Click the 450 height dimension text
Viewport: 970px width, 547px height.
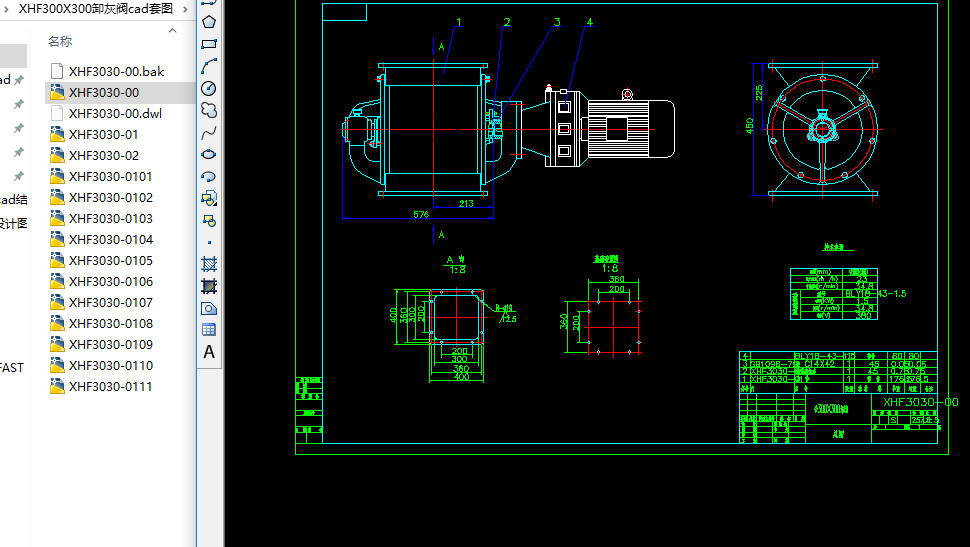(749, 126)
